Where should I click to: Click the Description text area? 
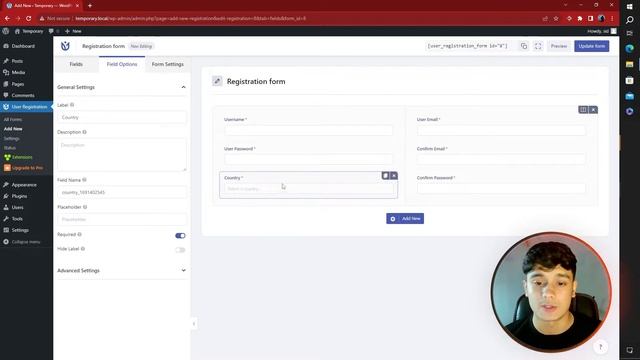[x=122, y=154]
